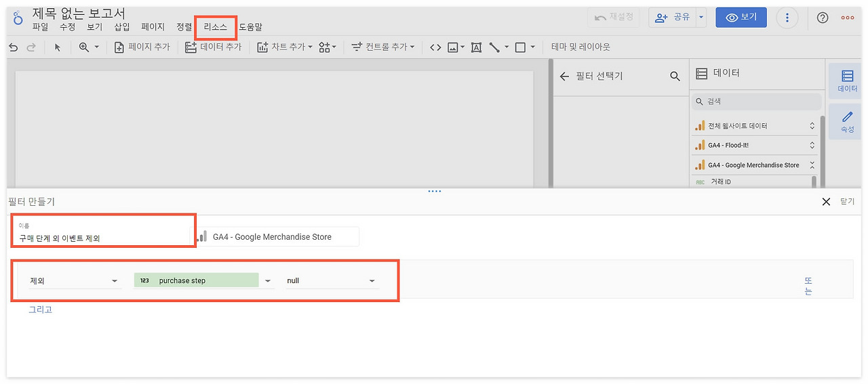868x384 pixels.
Task: Open the null condition dropdown
Action: pyautogui.click(x=332, y=280)
